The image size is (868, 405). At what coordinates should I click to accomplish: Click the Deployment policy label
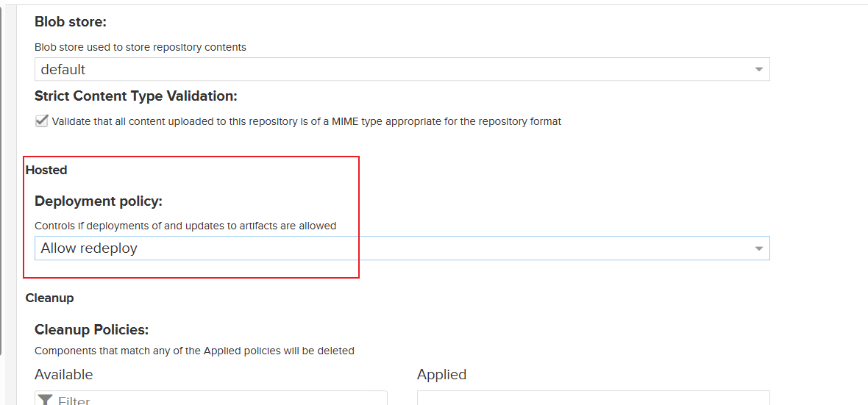99,201
